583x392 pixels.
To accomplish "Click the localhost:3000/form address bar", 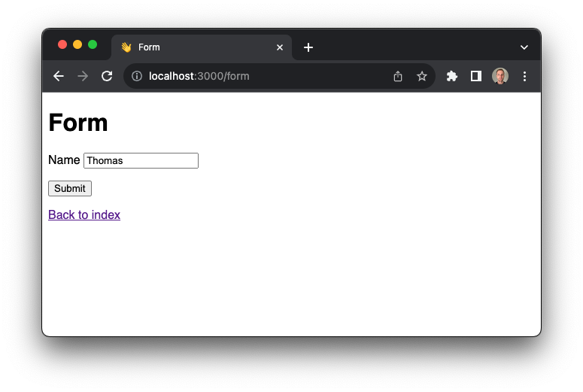I will (x=263, y=76).
